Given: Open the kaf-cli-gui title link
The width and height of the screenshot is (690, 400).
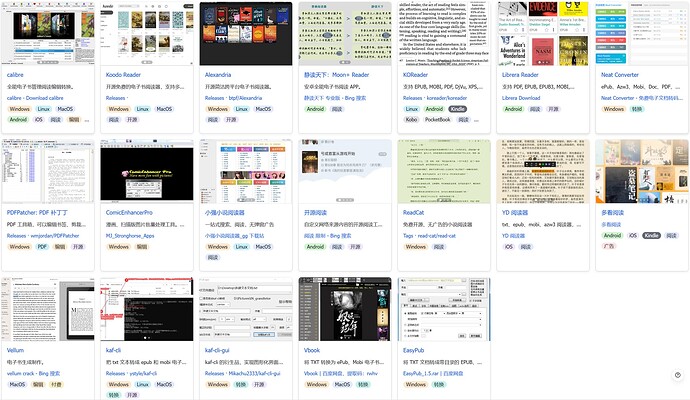Looking at the screenshot, I should [x=217, y=350].
